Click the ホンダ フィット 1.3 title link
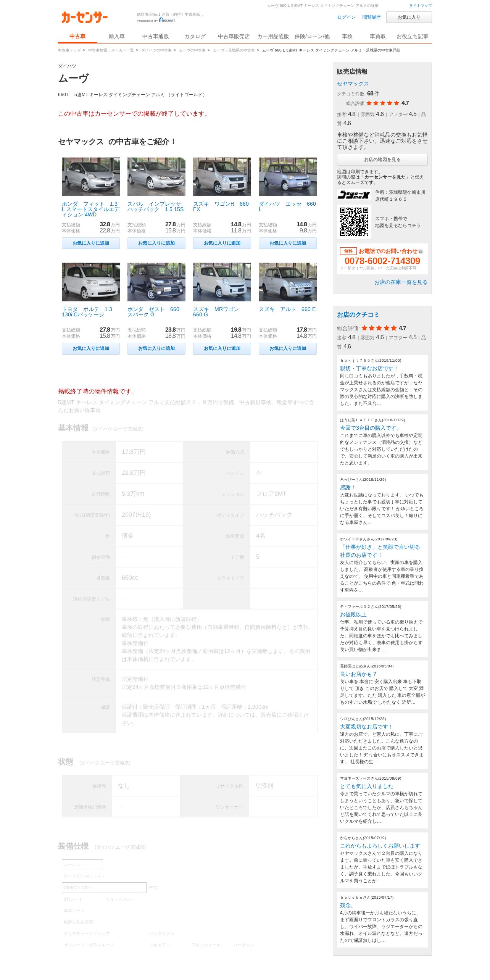This screenshot has height=980, width=490. click(x=90, y=209)
